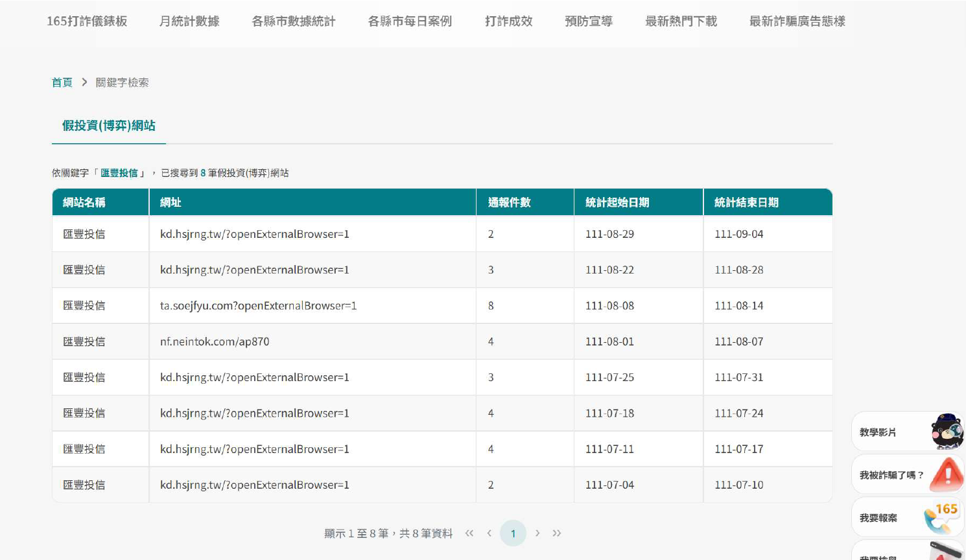Open 最新熱門下載 navigation item
This screenshot has height=560, width=966.
tap(681, 21)
